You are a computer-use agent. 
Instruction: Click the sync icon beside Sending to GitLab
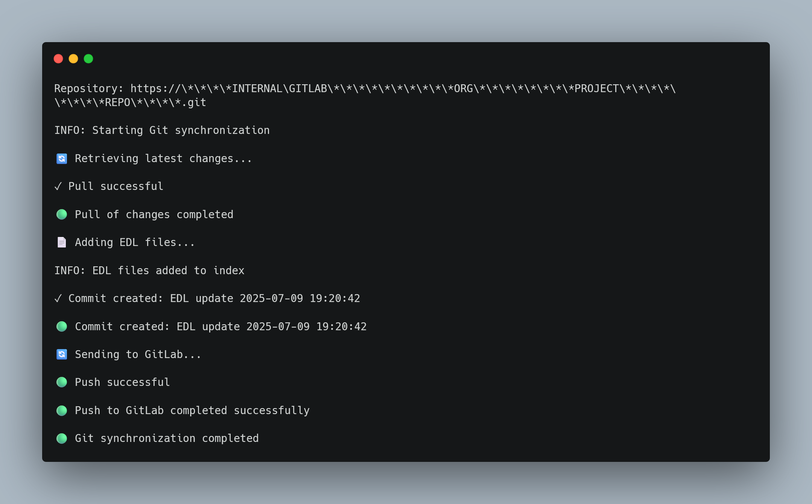62,354
